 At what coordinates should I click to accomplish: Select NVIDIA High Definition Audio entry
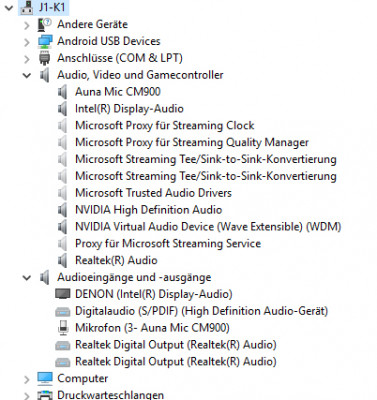click(148, 210)
